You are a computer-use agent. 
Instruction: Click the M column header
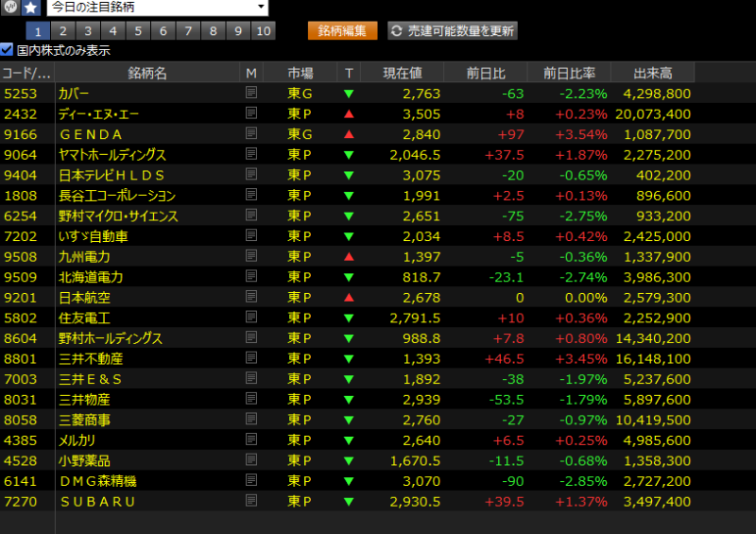tap(251, 73)
